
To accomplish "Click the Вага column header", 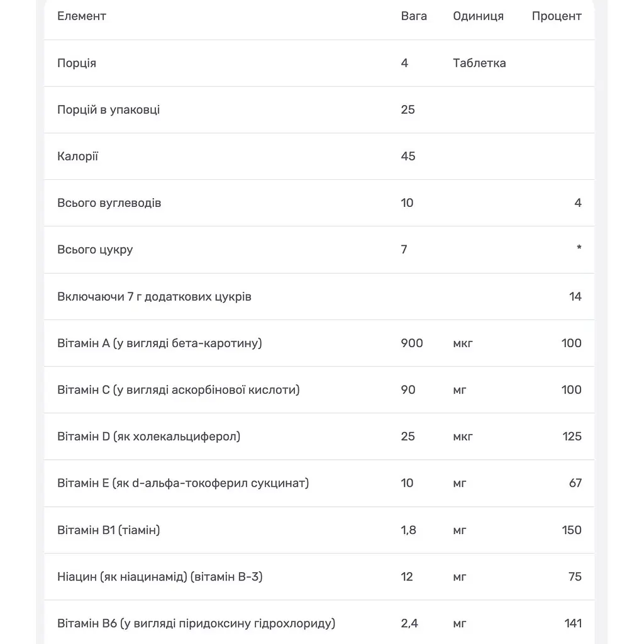I will [414, 16].
